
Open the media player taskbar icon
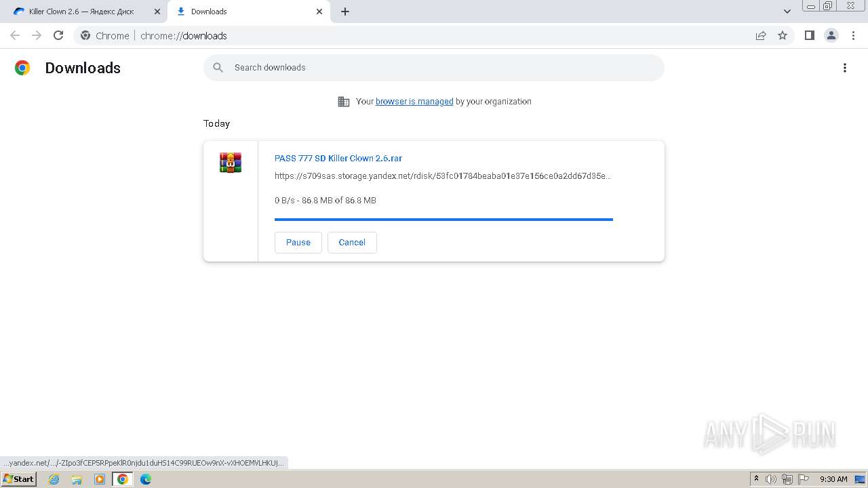tap(100, 479)
